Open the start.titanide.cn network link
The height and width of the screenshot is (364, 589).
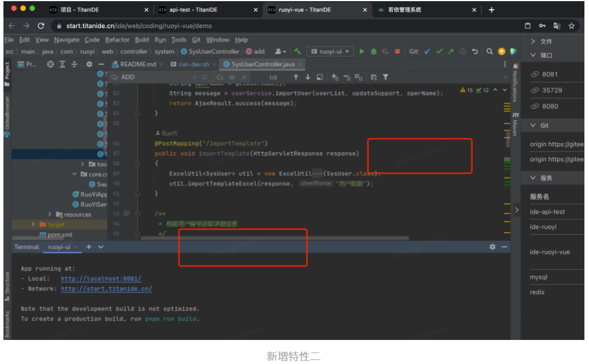pos(106,289)
